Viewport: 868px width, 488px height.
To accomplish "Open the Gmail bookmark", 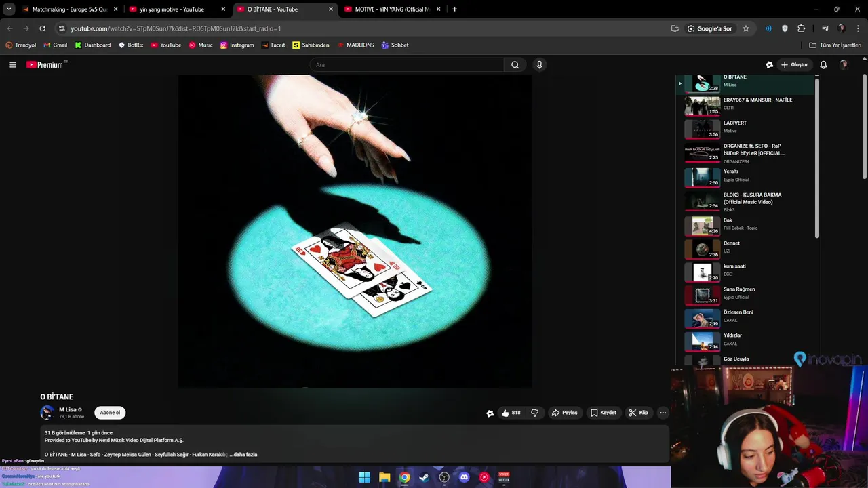I will pyautogui.click(x=55, y=45).
